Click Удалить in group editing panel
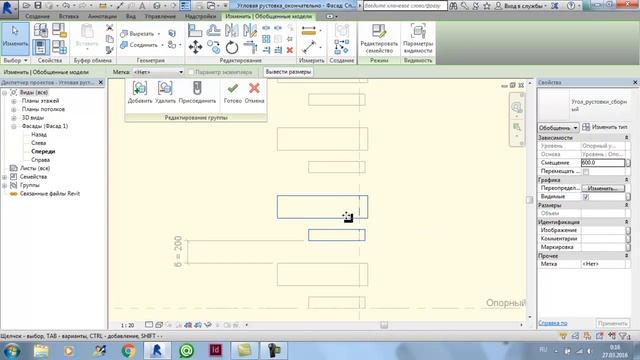This screenshot has height=360, width=640. coord(165,93)
